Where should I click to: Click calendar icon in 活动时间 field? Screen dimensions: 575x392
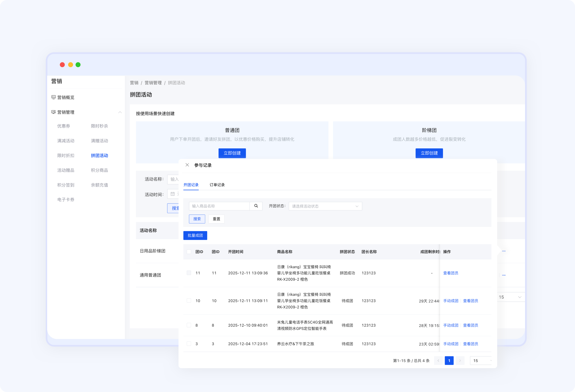click(173, 194)
